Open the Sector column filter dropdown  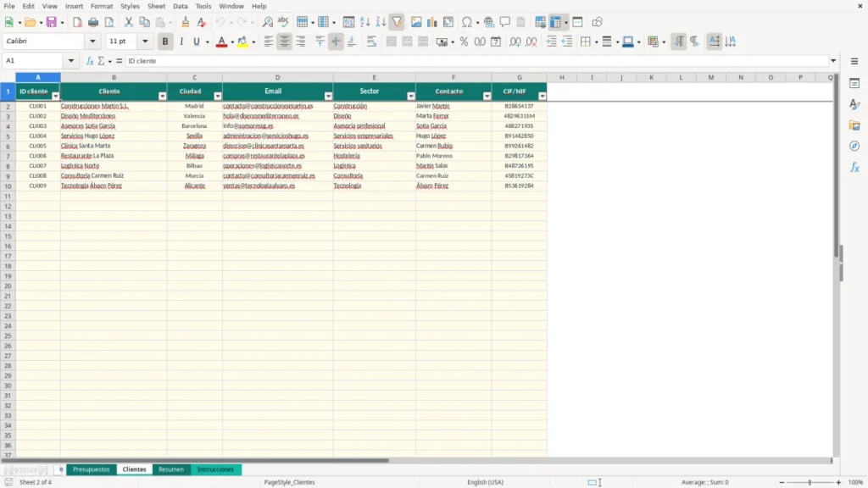(411, 97)
